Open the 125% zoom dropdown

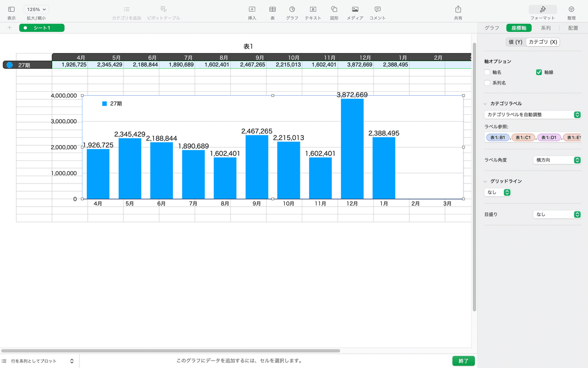[x=37, y=9]
